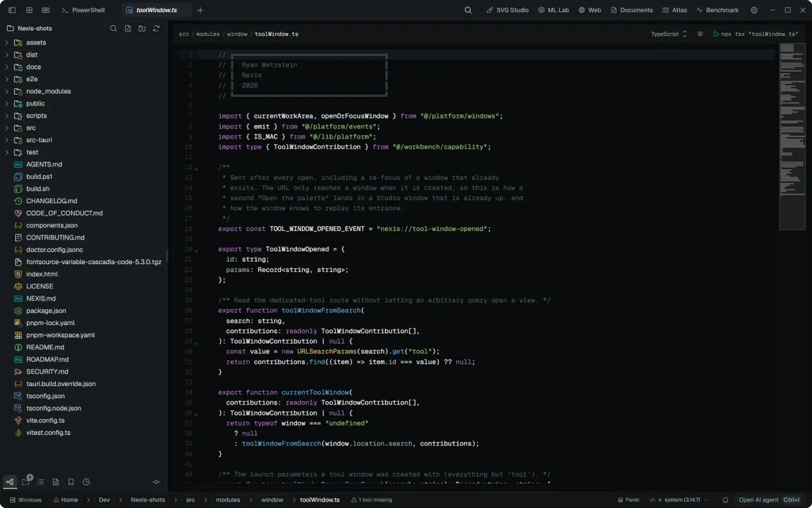
Task: Open the Web tool
Action: (589, 10)
